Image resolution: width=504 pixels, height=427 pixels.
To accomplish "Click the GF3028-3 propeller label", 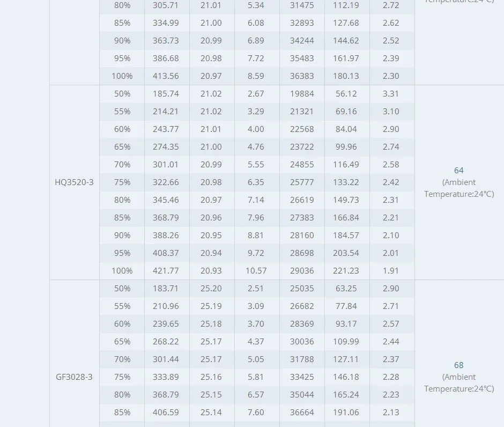I will (x=74, y=377).
